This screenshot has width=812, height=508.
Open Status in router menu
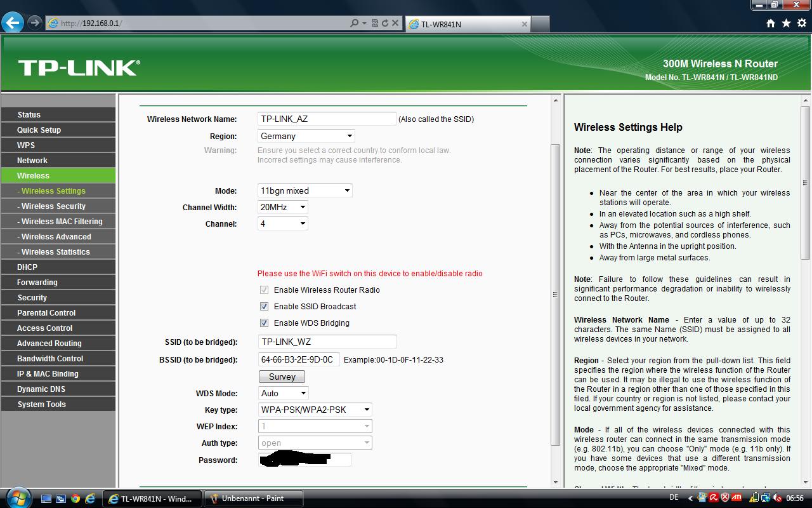[x=58, y=115]
